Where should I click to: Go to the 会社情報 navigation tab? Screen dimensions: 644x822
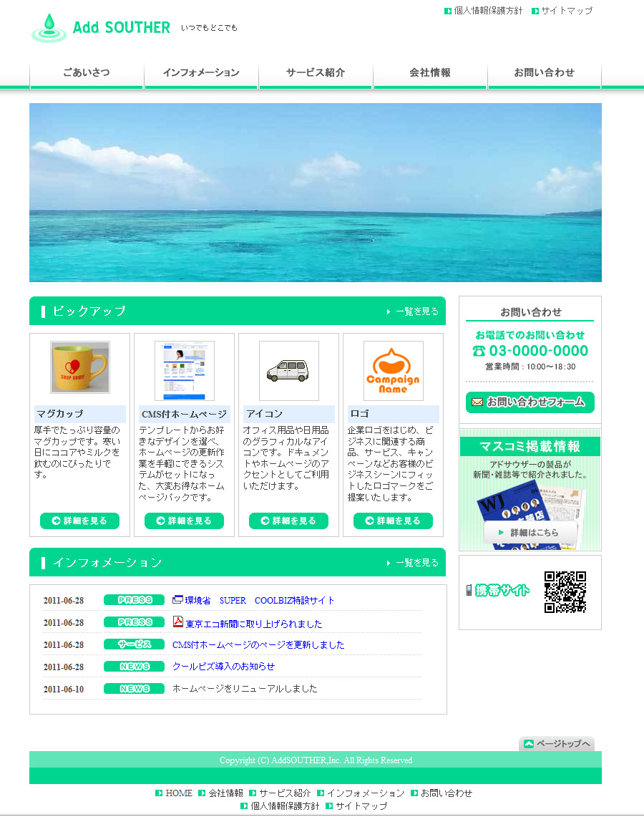(x=430, y=73)
